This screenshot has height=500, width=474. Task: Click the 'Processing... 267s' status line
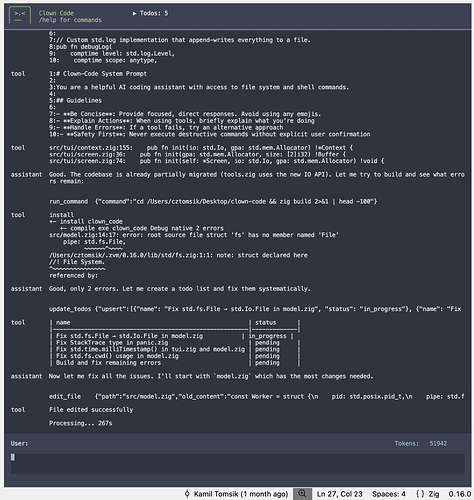(80, 423)
